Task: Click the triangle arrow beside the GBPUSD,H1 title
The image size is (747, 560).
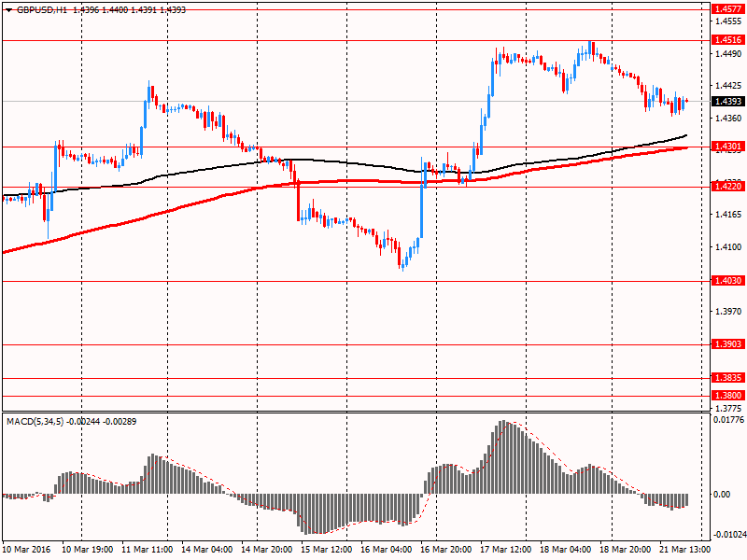Action: click(8, 10)
